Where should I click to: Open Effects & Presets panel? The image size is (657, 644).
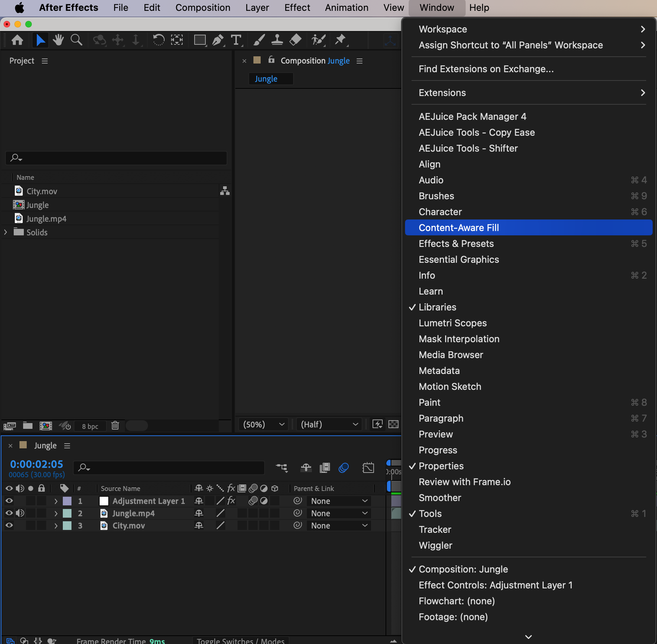point(528,244)
